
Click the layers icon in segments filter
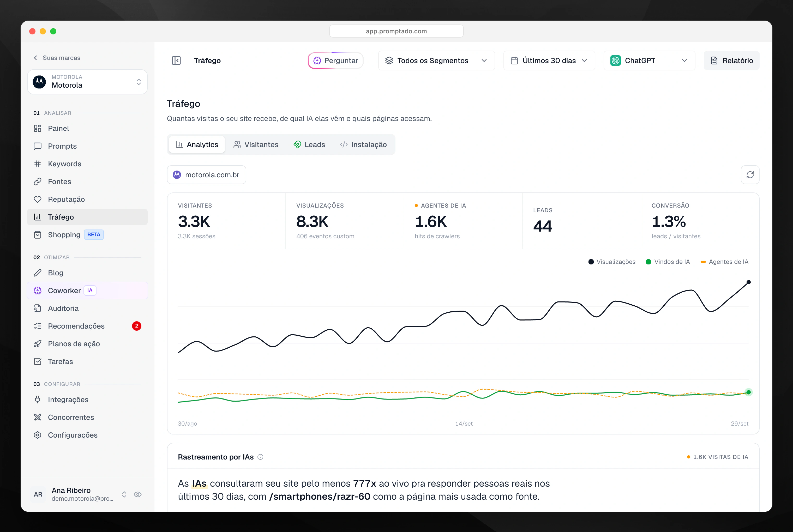(x=389, y=61)
